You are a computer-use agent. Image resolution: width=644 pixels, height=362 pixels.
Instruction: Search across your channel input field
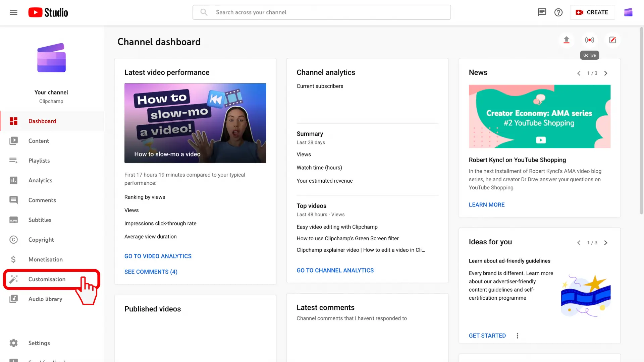[322, 12]
